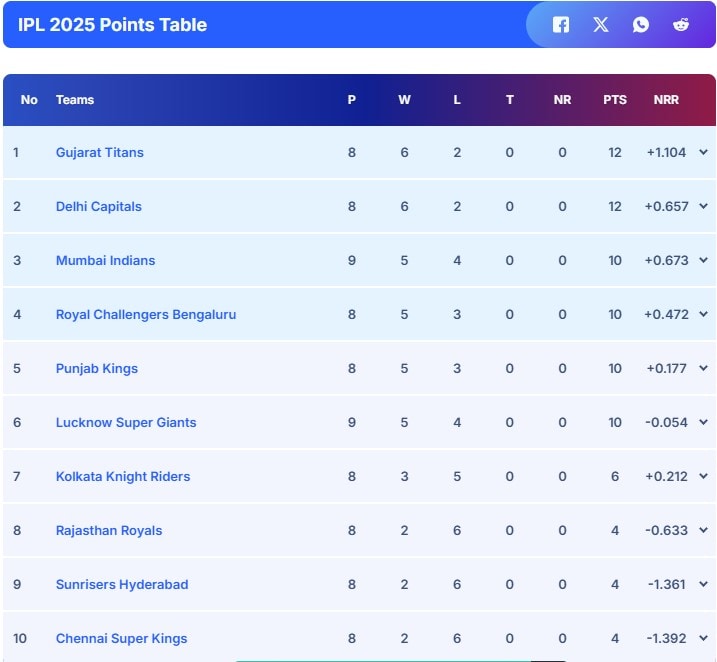Share points table via WhatsApp icon
The image size is (717, 662).
pos(641,25)
